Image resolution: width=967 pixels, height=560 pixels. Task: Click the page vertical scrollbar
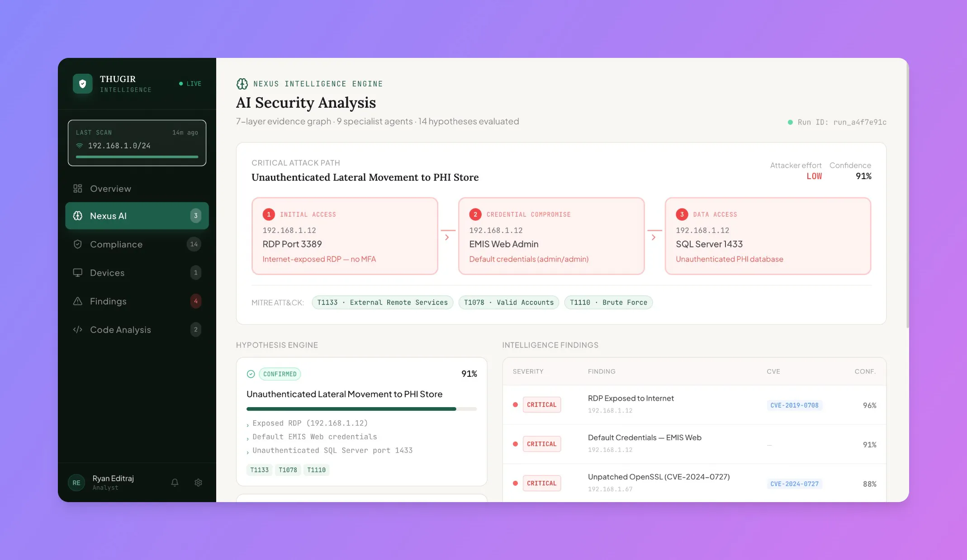tap(907, 195)
